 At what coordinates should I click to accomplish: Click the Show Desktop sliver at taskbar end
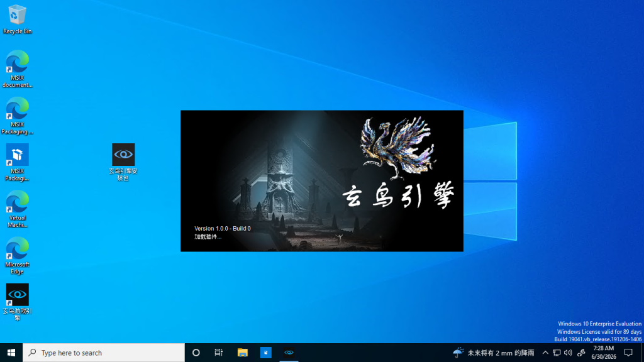642,353
